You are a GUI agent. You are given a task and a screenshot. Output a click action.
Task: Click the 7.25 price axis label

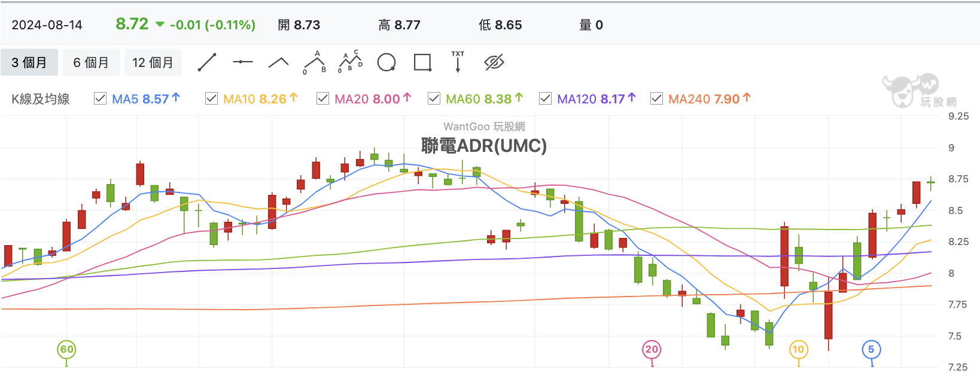click(958, 367)
